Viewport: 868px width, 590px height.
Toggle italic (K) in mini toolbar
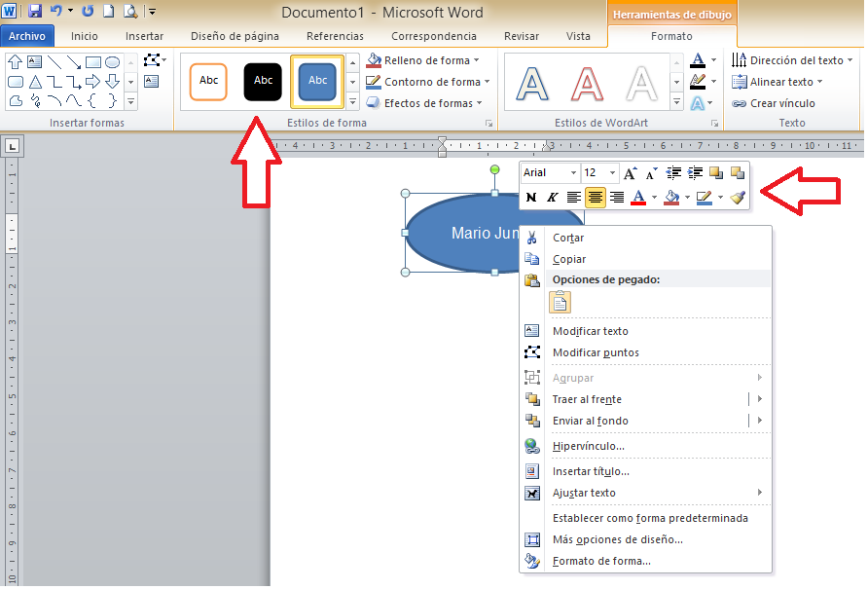coord(552,198)
